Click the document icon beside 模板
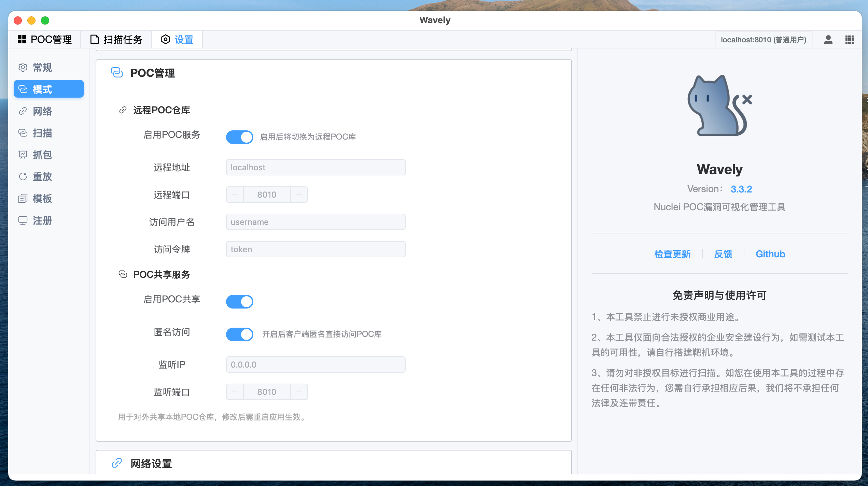868x486 pixels. pos(23,198)
